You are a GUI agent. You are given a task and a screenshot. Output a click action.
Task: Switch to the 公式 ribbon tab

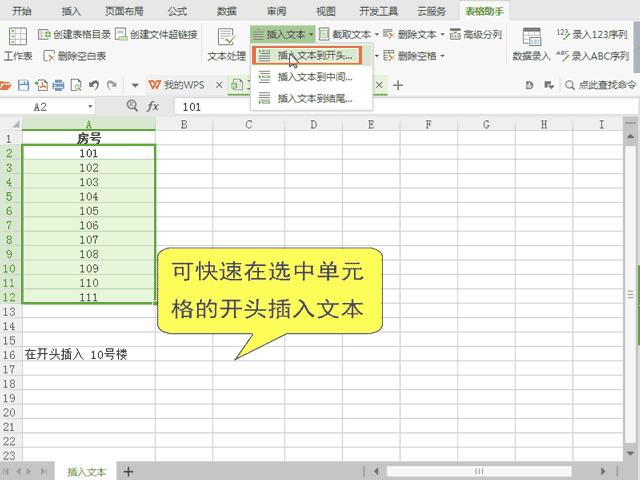tap(177, 11)
